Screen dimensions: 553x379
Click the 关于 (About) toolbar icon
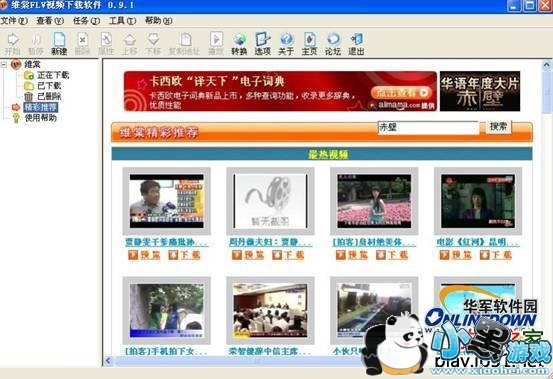pos(286,44)
